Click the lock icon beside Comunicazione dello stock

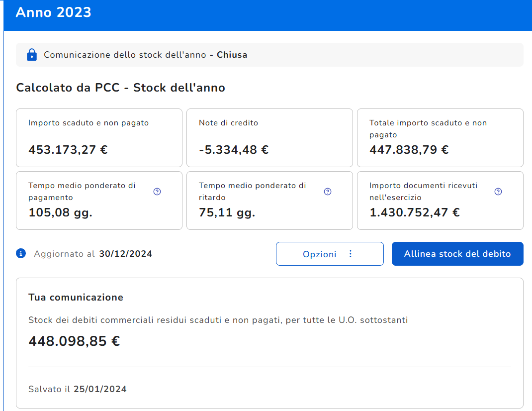[31, 55]
